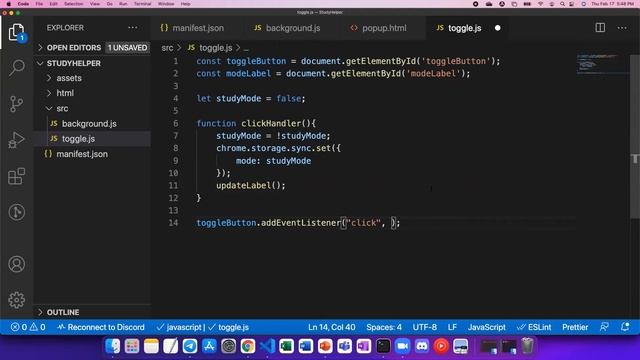Image resolution: width=640 pixels, height=360 pixels.
Task: Click src in the breadcrumb path
Action: point(167,48)
